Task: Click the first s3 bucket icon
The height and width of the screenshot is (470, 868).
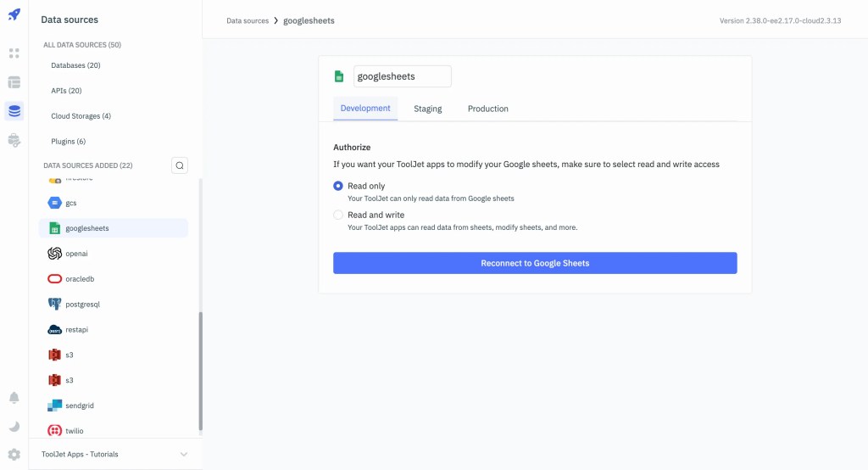Action: [x=54, y=355]
